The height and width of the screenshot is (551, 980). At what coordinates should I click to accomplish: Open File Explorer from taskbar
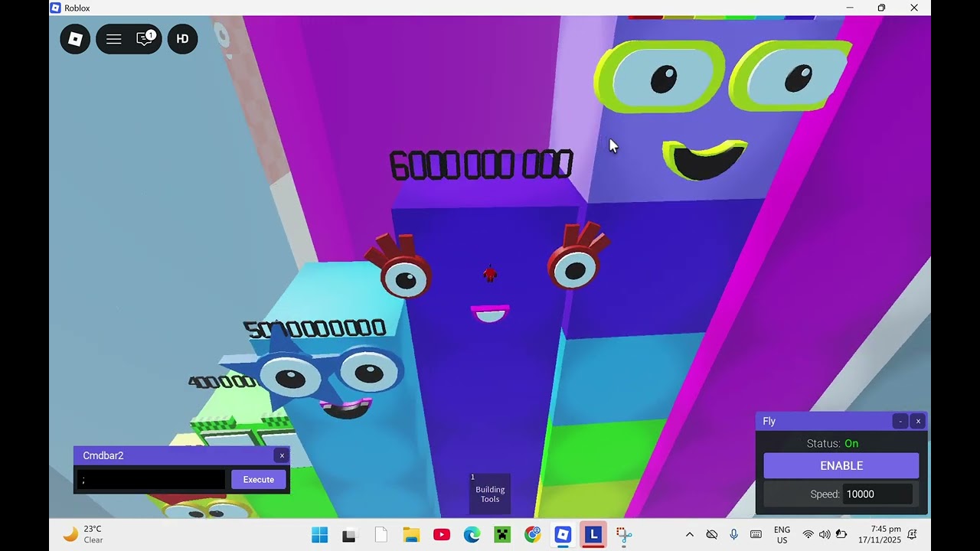click(411, 535)
